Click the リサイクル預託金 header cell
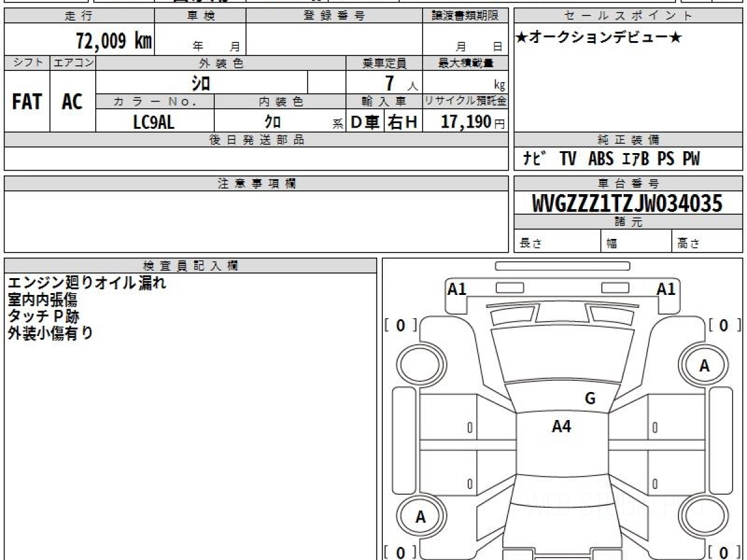747x560 pixels. (466, 101)
